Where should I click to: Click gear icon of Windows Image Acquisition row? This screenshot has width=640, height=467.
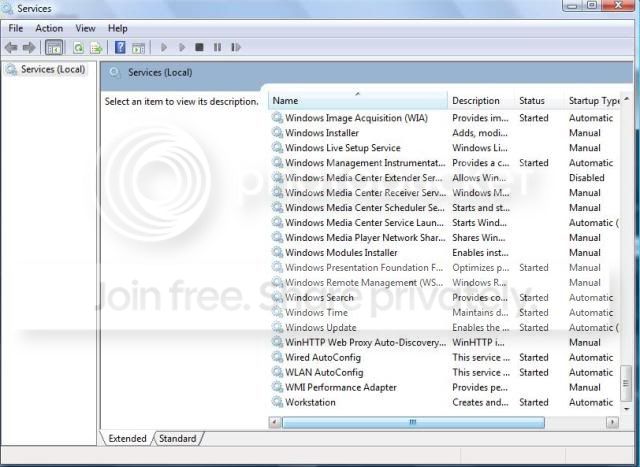(x=277, y=118)
